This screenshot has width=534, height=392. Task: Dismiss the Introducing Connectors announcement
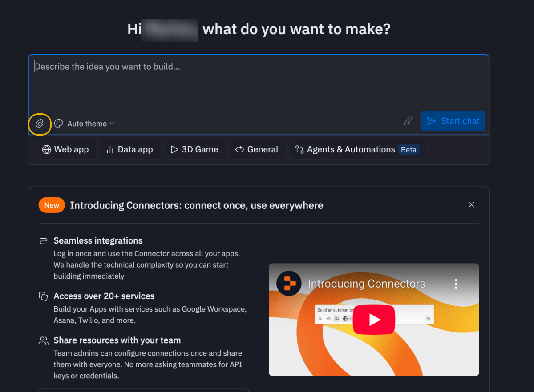tap(471, 204)
